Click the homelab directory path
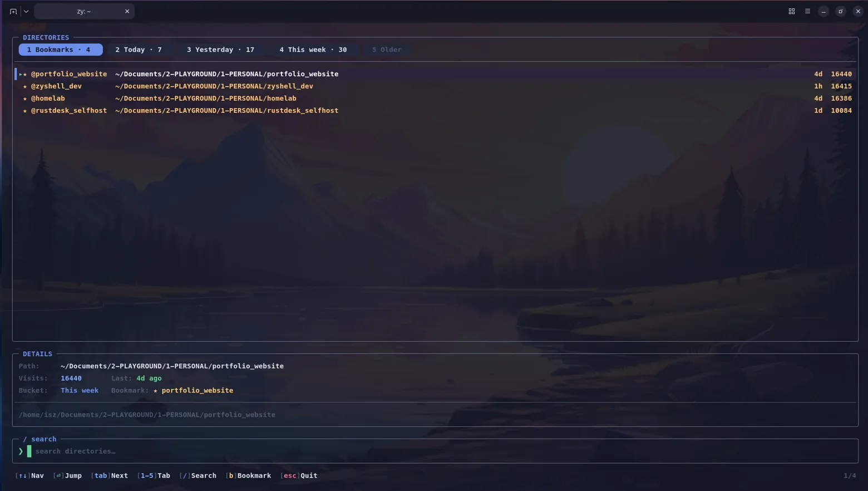868x491 pixels. click(x=206, y=98)
